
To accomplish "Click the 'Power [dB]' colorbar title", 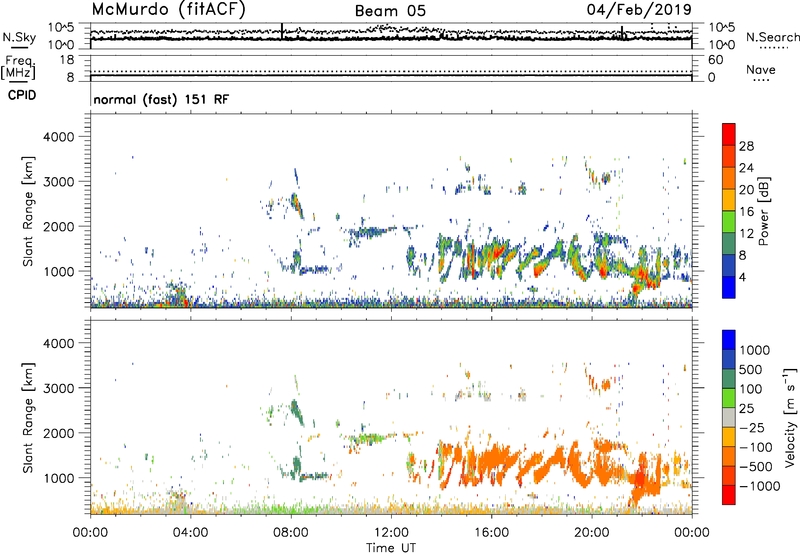I will (x=763, y=211).
